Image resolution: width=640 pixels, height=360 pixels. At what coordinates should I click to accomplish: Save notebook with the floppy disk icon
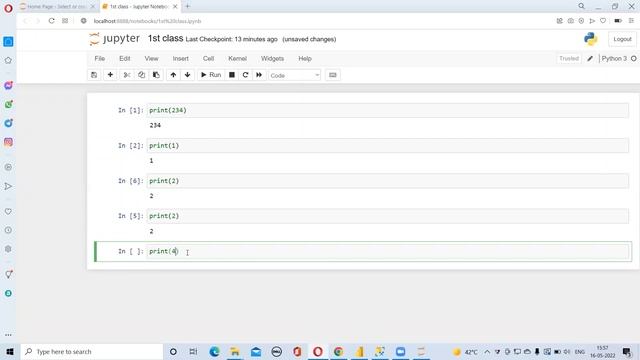tap(94, 75)
